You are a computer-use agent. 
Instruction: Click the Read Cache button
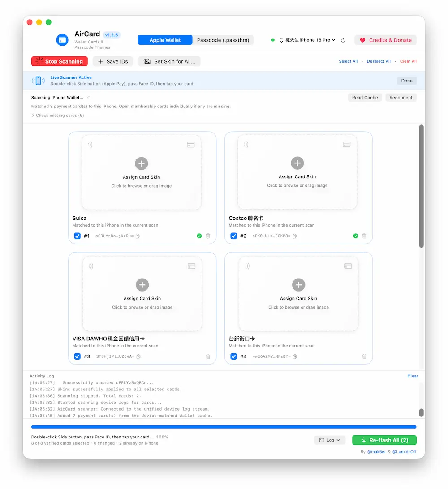[365, 98]
